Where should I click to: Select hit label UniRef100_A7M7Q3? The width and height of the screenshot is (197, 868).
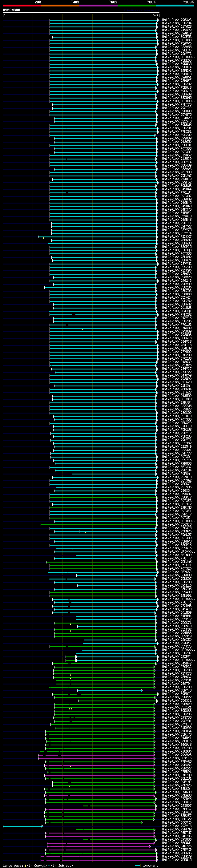point(177,775)
